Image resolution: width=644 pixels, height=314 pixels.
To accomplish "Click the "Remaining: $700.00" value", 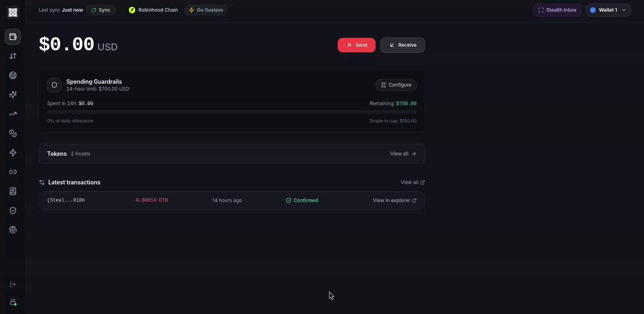I will [393, 104].
